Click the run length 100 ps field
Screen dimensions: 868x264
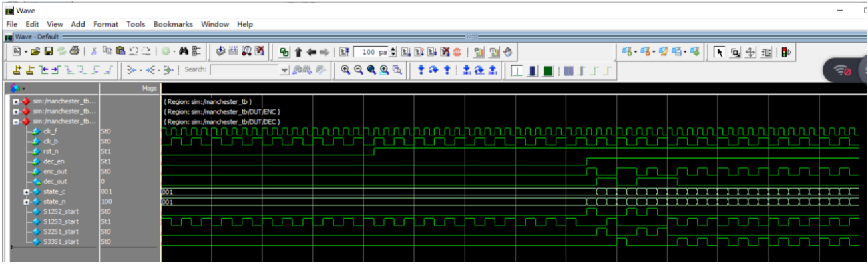tap(371, 51)
